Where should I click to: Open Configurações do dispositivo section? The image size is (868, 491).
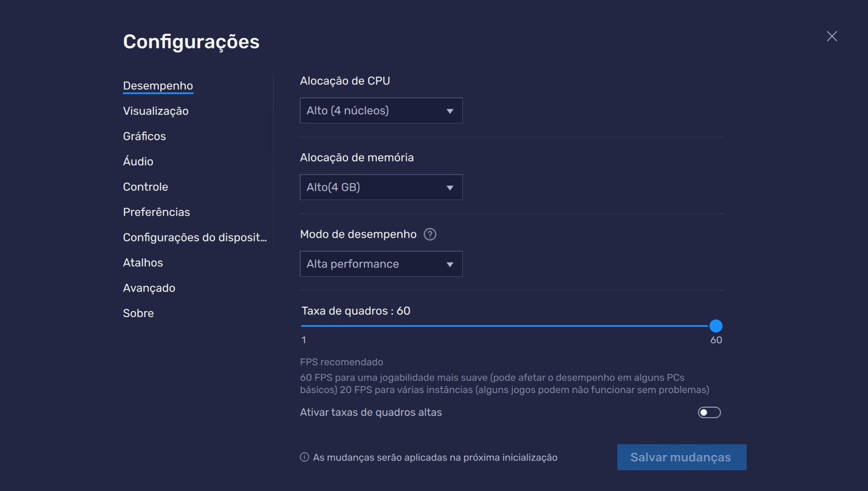click(x=195, y=238)
